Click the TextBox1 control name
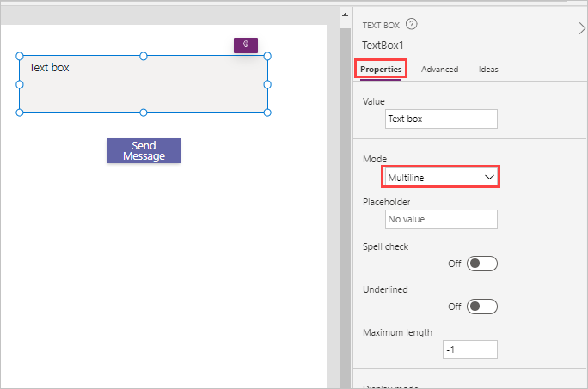588x389 pixels. click(x=383, y=46)
